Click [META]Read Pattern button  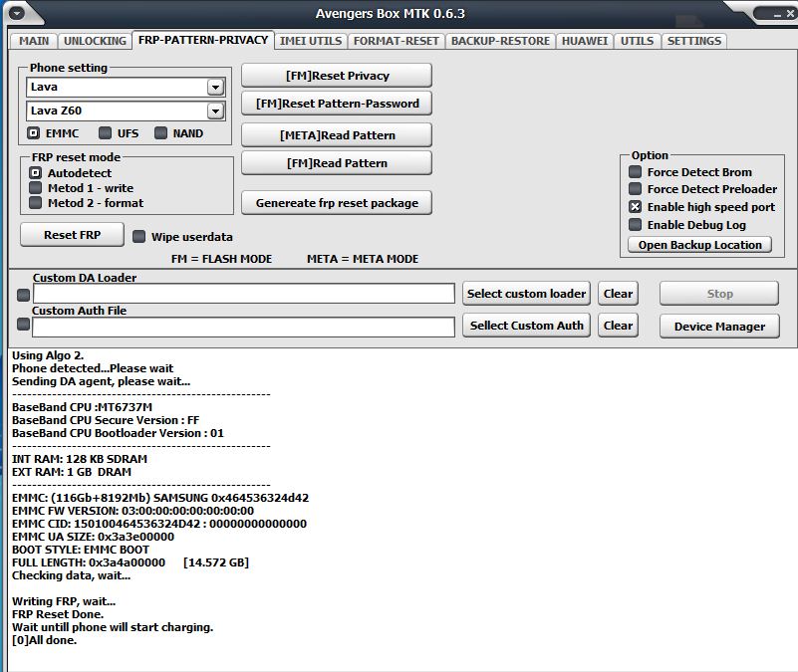pos(337,134)
